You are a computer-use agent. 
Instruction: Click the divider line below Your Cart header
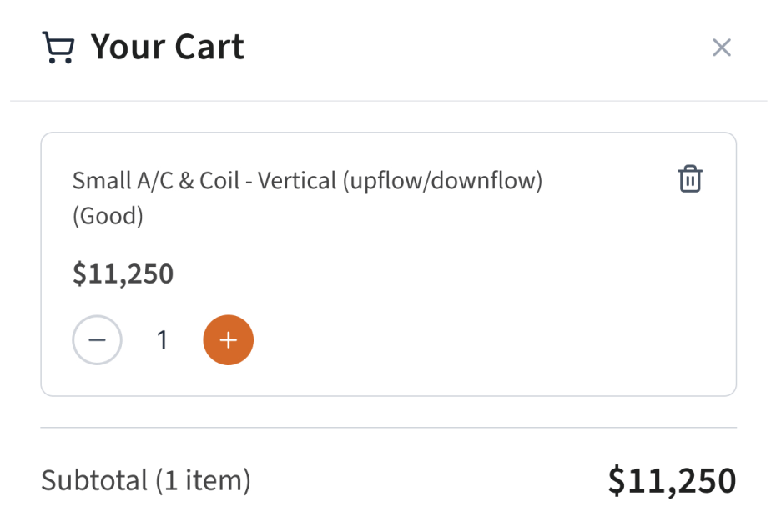pos(388,101)
